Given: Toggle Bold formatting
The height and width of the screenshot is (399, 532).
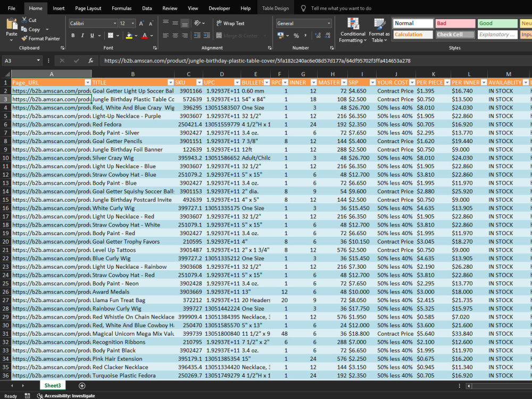Looking at the screenshot, I should click(73, 35).
